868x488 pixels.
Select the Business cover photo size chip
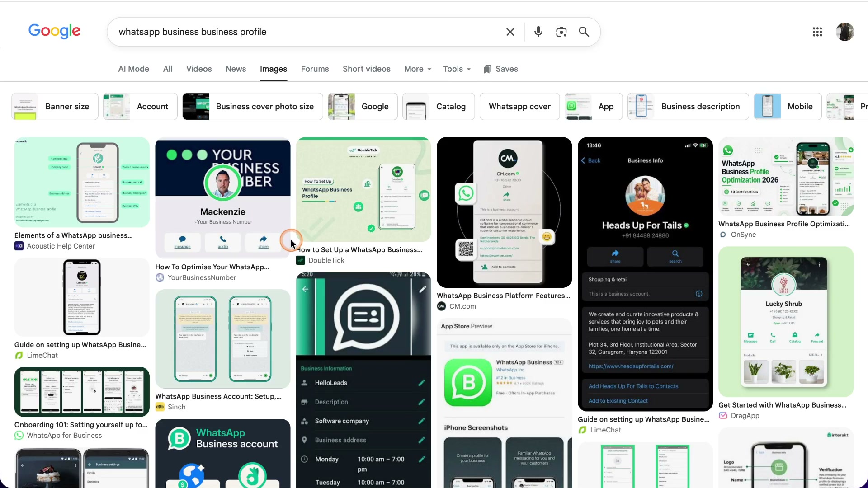click(x=253, y=107)
